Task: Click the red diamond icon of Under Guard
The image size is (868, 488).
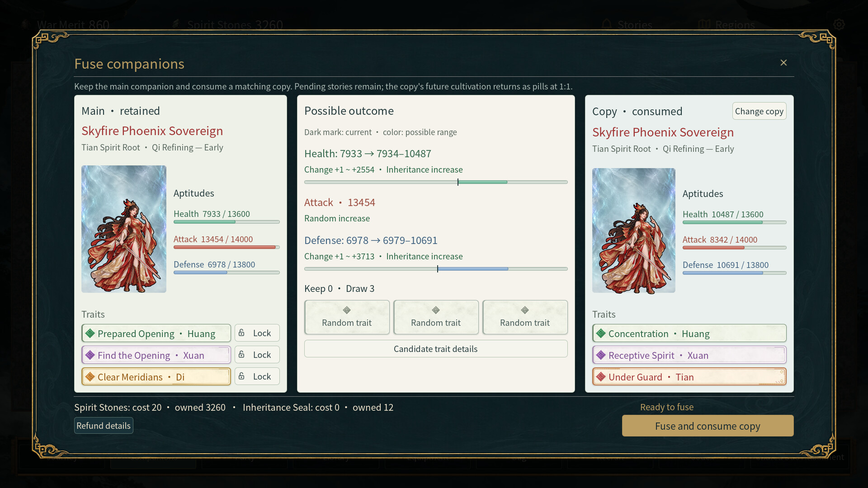Action: point(601,377)
